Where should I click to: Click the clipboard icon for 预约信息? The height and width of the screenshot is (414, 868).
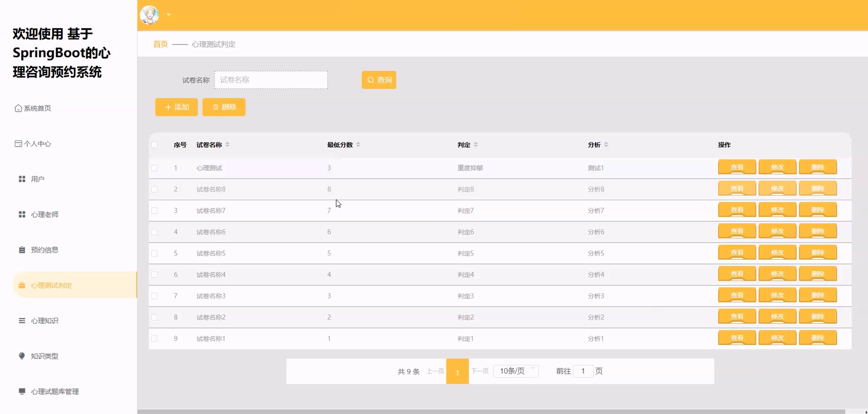(22, 250)
